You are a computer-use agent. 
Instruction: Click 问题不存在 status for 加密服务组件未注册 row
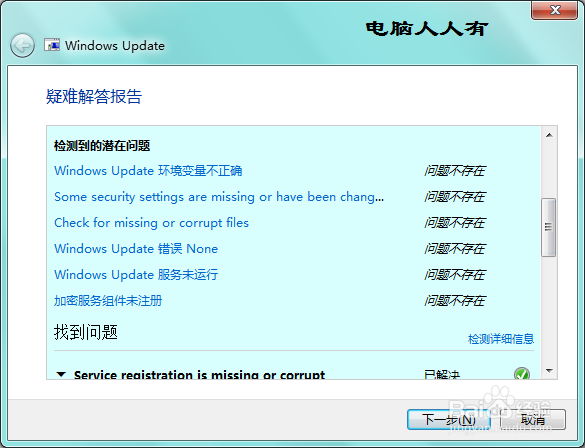[x=454, y=301]
